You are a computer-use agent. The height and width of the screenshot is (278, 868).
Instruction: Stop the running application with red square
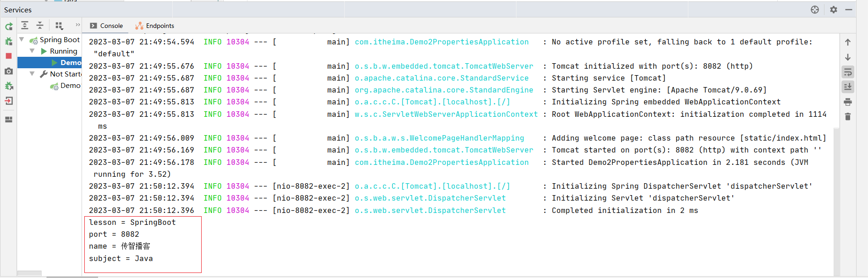[x=9, y=56]
